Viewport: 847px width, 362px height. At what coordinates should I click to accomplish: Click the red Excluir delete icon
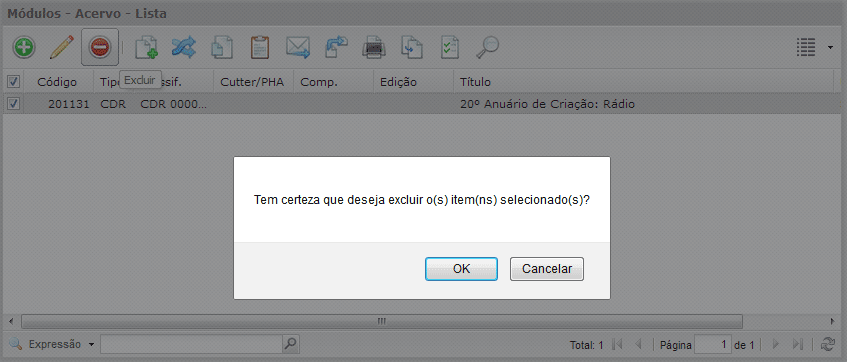(100, 48)
